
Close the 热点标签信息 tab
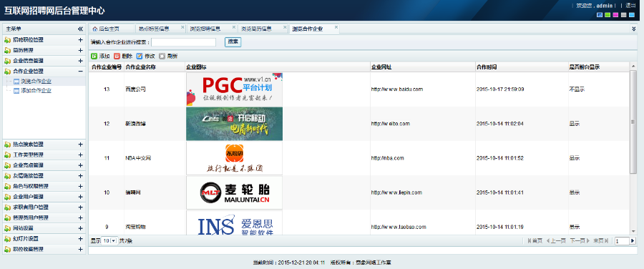point(182,27)
